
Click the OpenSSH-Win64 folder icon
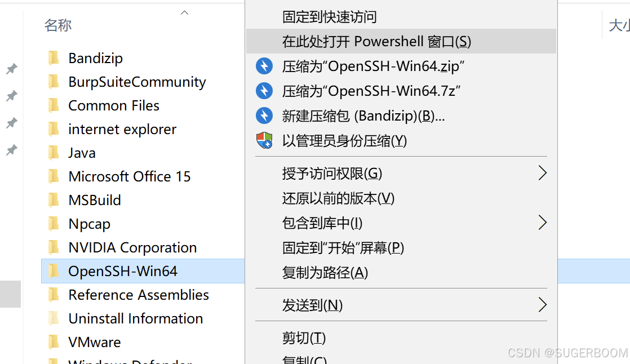(54, 271)
